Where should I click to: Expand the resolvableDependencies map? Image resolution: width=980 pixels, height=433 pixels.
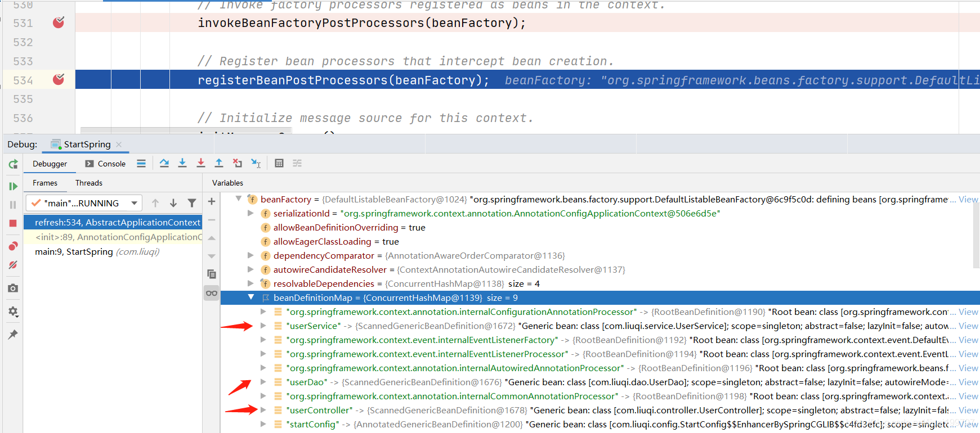click(251, 283)
